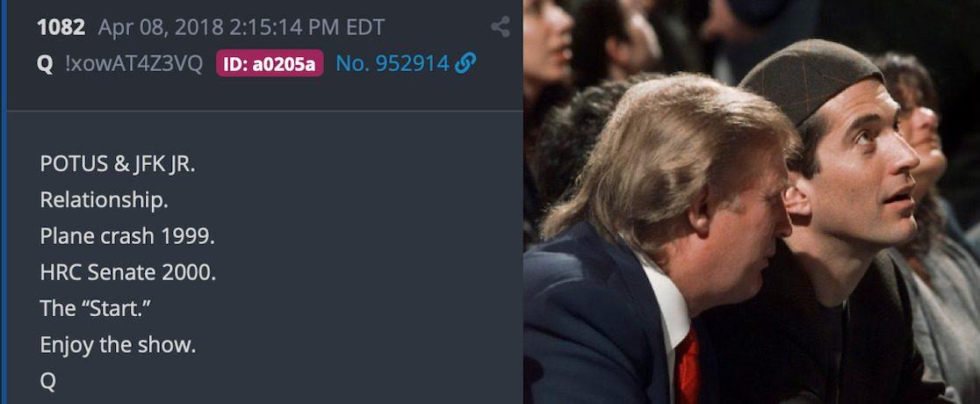
Task: Click the pink ID: a0205a badge
Action: 270,63
